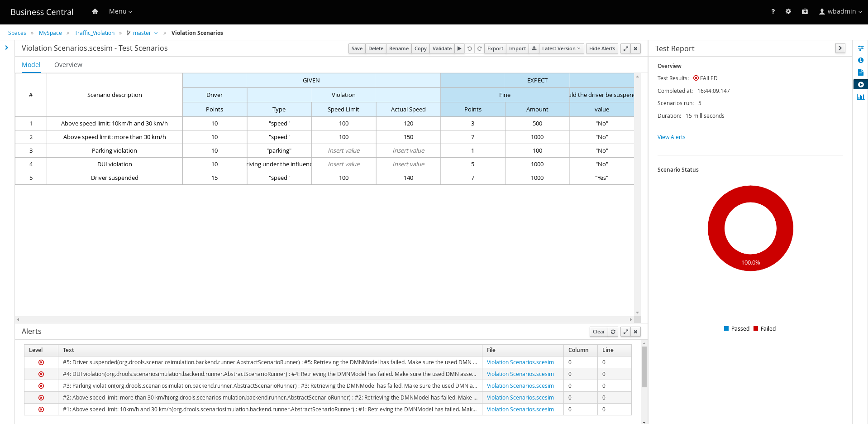Open the admin settings gear
The width and height of the screenshot is (868, 424).
(x=788, y=12)
